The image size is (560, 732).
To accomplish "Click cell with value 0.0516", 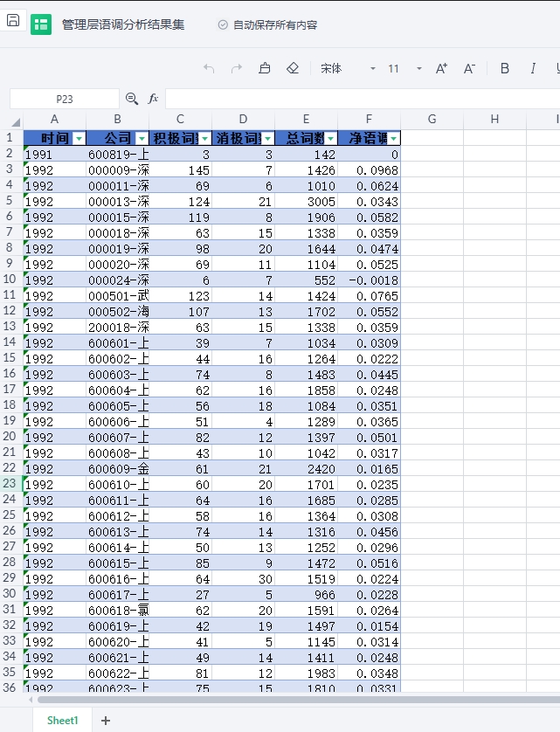I will tap(369, 563).
